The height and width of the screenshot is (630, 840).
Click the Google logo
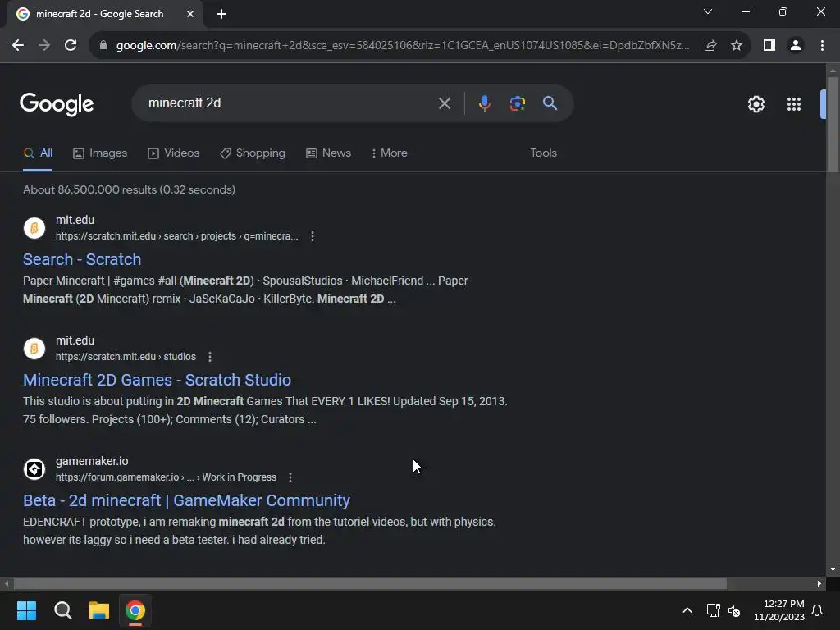click(57, 104)
